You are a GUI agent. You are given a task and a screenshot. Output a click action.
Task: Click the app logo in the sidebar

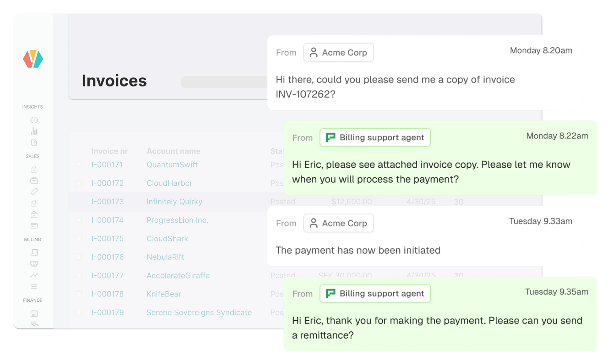point(33,59)
